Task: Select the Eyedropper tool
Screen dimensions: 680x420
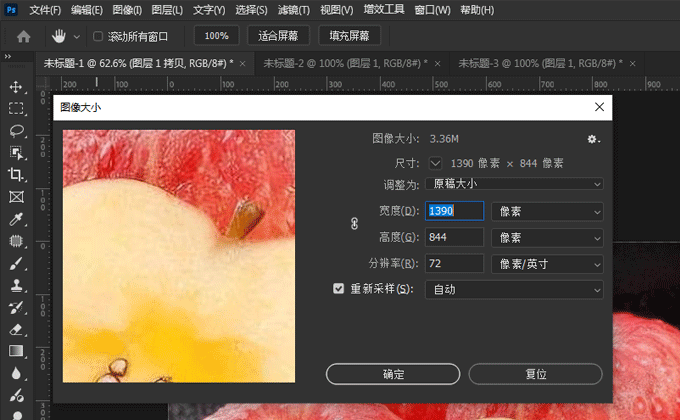Action: pos(16,219)
